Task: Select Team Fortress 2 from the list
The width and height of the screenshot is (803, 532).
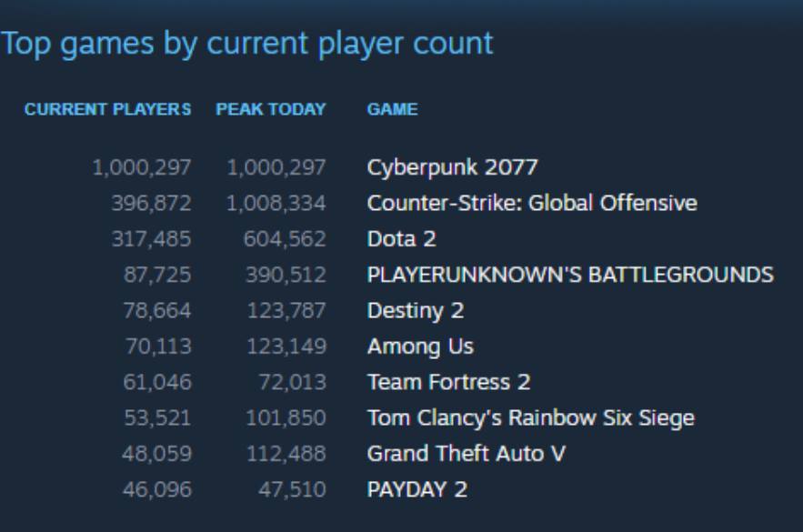Action: (x=448, y=383)
